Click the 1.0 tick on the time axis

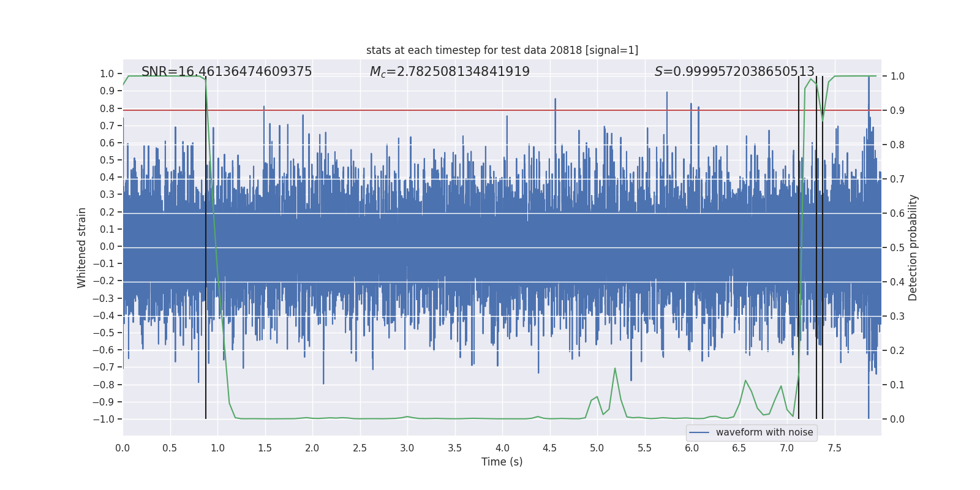tap(217, 448)
